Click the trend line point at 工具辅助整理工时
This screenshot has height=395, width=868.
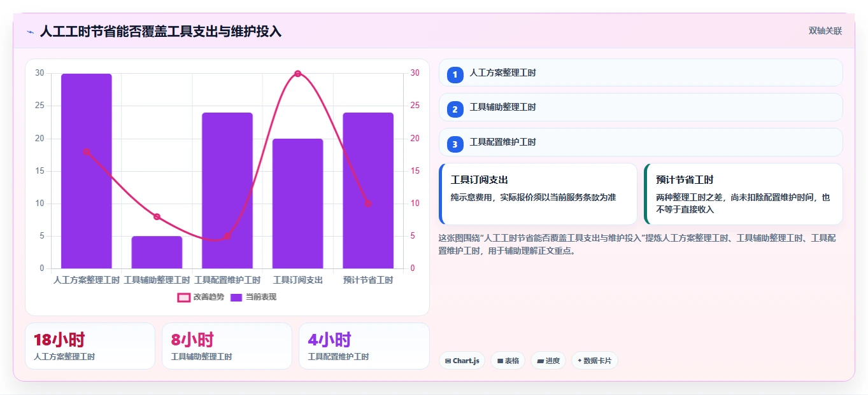click(x=157, y=217)
